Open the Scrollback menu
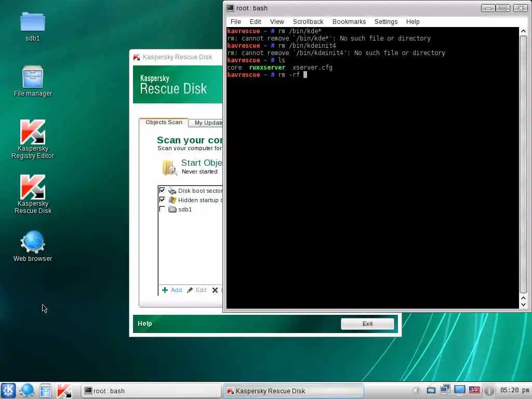Image resolution: width=532 pixels, height=399 pixels. [x=308, y=22]
